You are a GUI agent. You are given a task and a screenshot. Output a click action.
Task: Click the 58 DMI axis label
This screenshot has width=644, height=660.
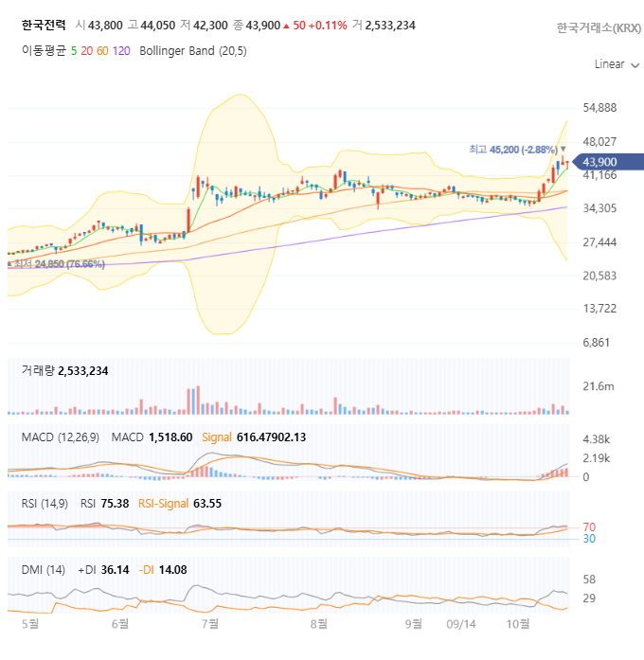click(x=589, y=580)
